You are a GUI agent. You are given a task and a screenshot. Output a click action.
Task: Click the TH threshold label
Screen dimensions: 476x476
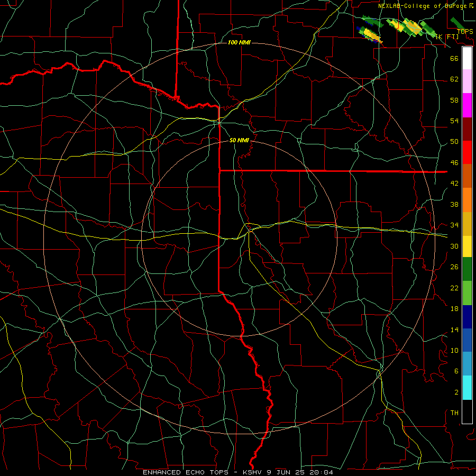click(x=454, y=413)
